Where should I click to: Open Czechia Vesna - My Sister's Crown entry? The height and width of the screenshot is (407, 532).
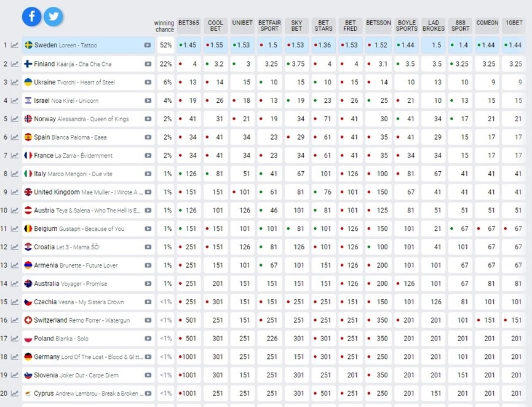point(88,302)
